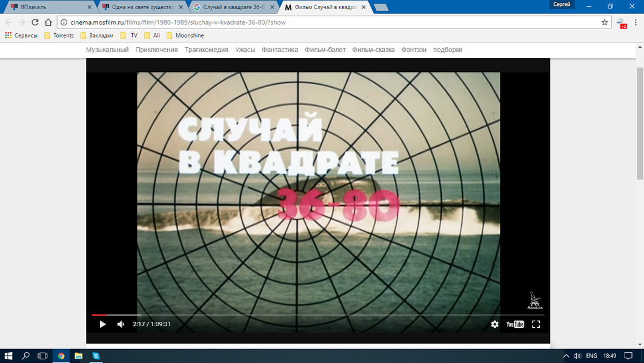Viewport: 644px width, 363px height.
Task: Open Windows Start menu
Action: pos(8,356)
